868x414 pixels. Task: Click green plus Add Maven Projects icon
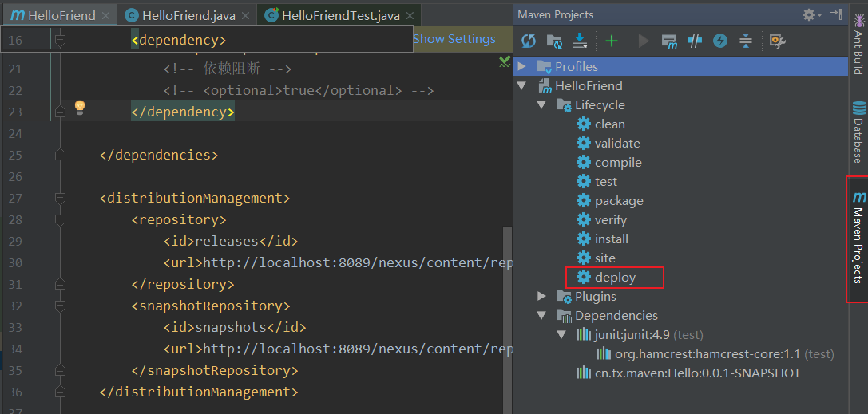click(x=612, y=41)
